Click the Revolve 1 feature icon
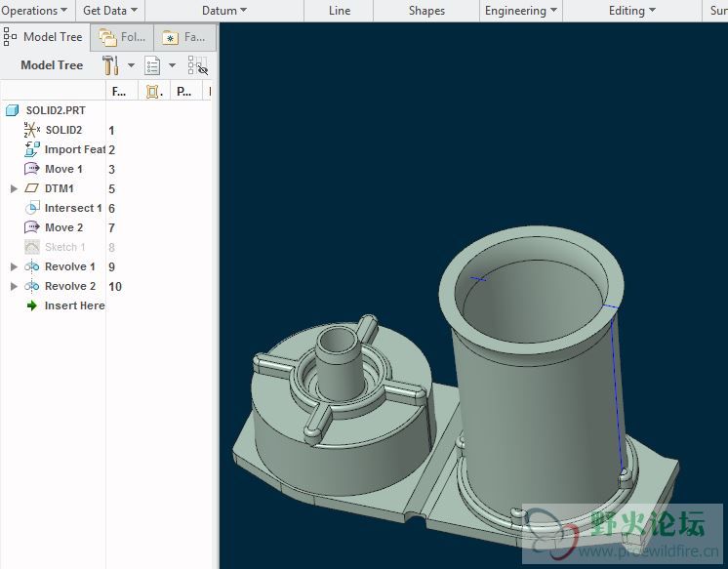The width and height of the screenshot is (728, 569). point(32,266)
